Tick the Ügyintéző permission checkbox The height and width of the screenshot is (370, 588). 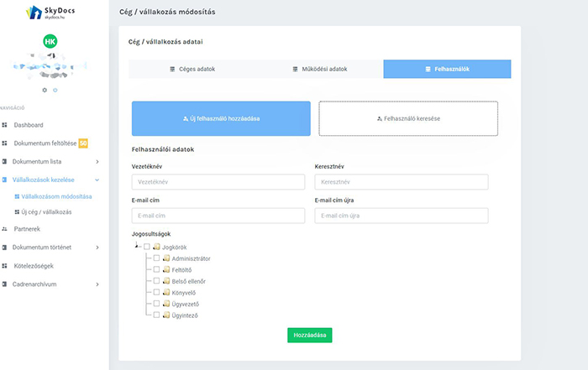pos(155,315)
